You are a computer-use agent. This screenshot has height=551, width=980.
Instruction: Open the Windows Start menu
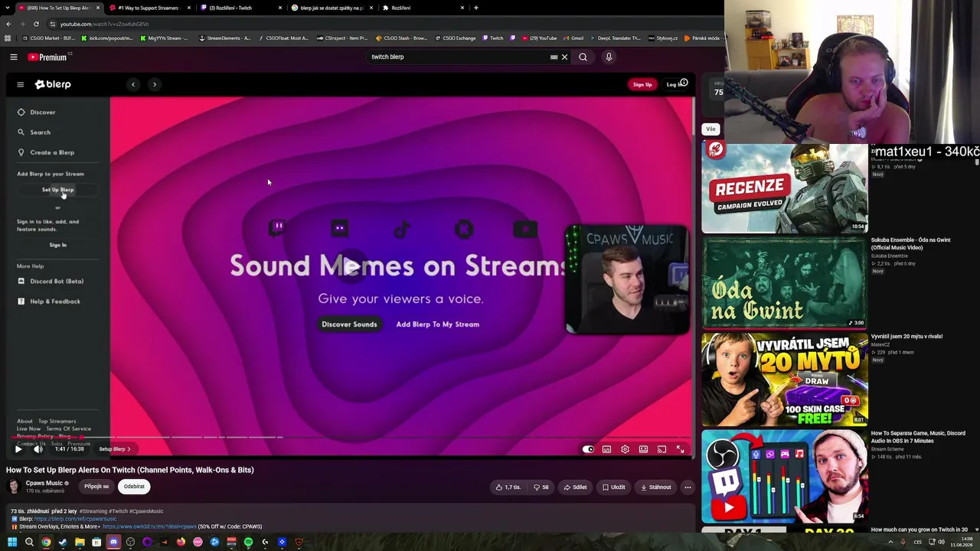(x=12, y=543)
